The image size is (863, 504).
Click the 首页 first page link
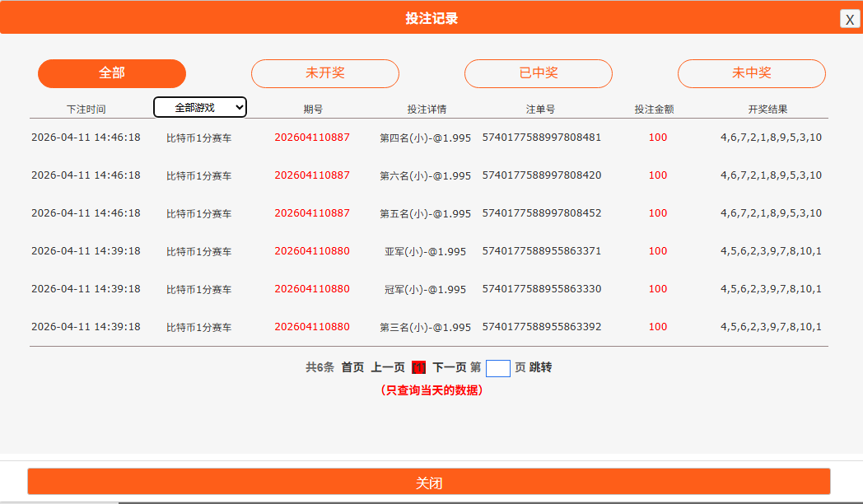(x=352, y=367)
